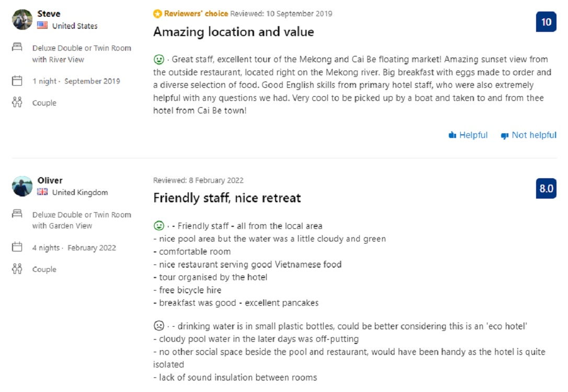
Task: Click Steve's profile avatar photo
Action: 22,19
